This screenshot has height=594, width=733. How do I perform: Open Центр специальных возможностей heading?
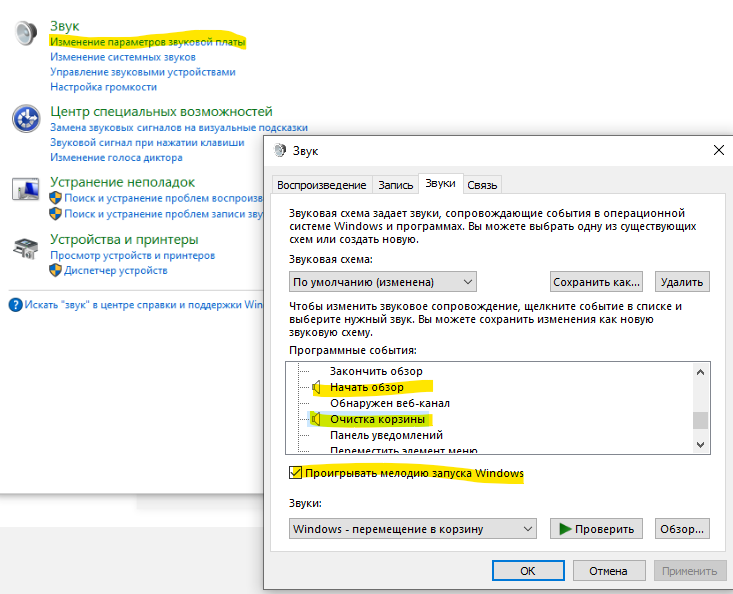click(x=161, y=112)
